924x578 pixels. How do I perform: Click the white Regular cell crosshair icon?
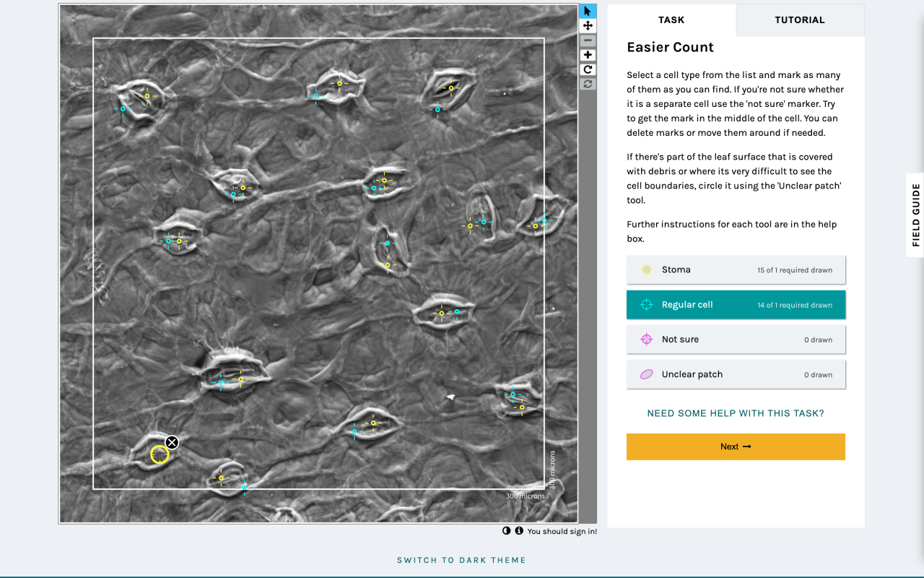(x=647, y=305)
